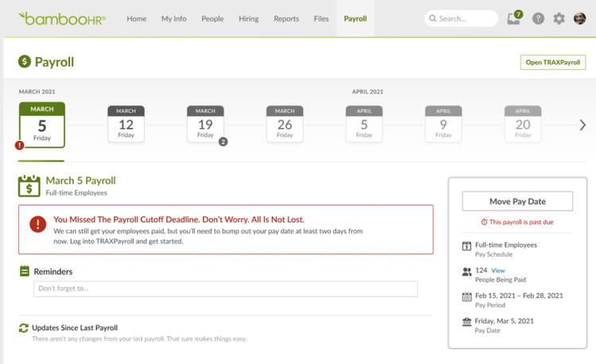Screen dimensions: 596x364
Task: Click the "Updates Since Last Payroll" heading
Action: 75,327
